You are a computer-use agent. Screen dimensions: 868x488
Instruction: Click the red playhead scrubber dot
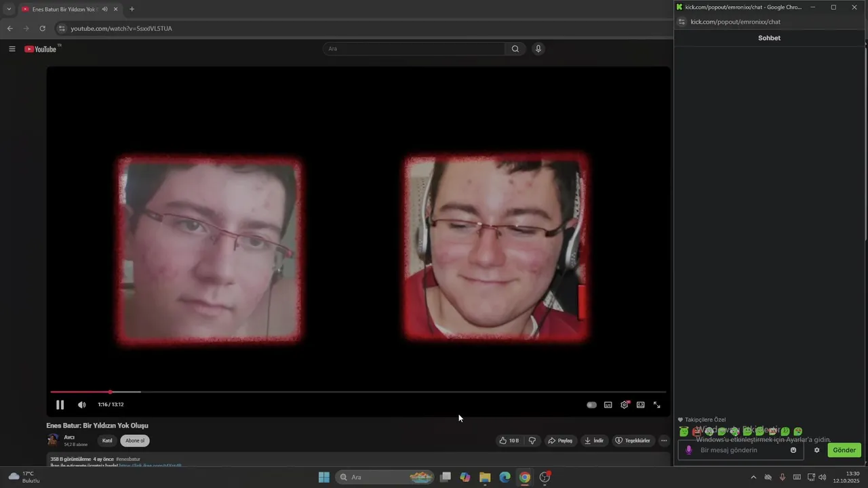[110, 392]
